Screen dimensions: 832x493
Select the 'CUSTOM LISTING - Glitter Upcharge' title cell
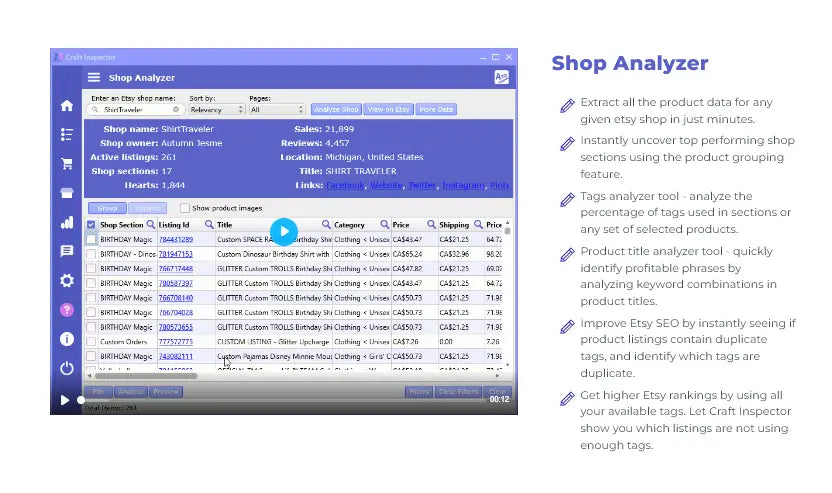[274, 342]
